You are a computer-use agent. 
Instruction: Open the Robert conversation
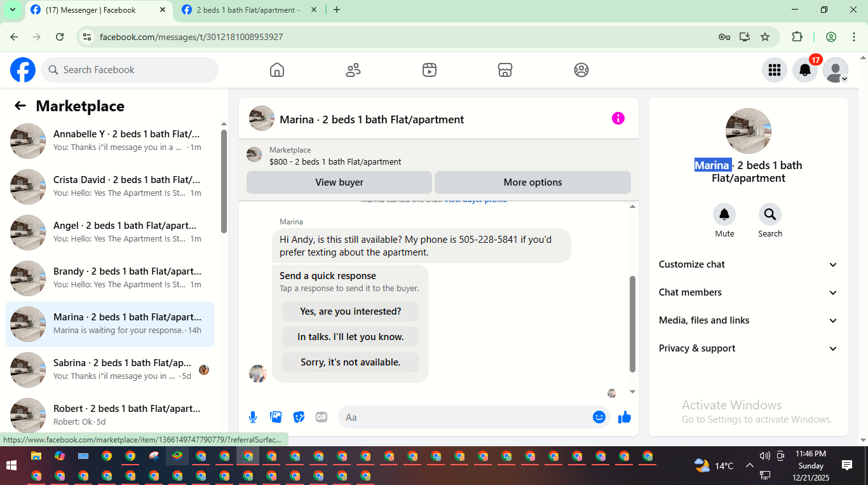[110, 416]
